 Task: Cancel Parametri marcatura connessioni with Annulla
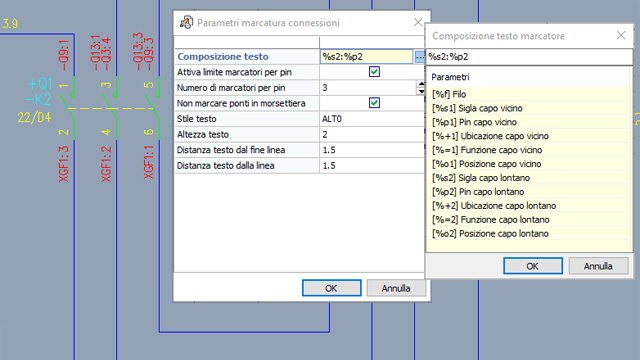[x=396, y=288]
